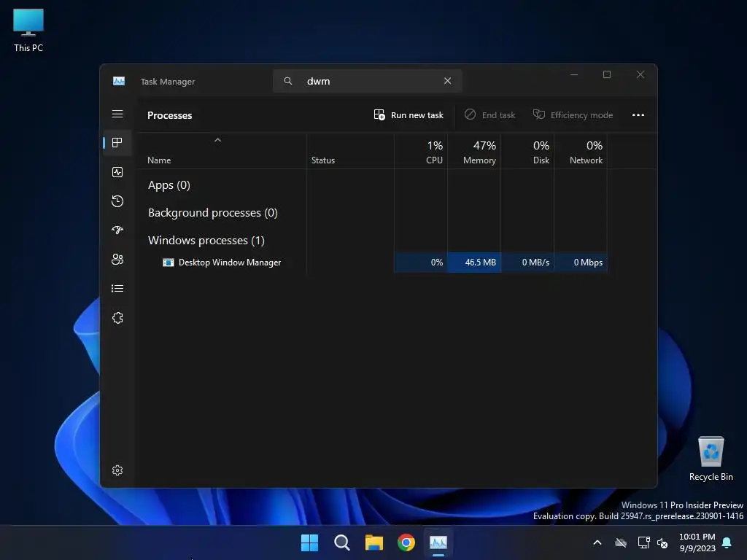
Task: Click the 0 Mbps network cell
Action: (x=581, y=262)
